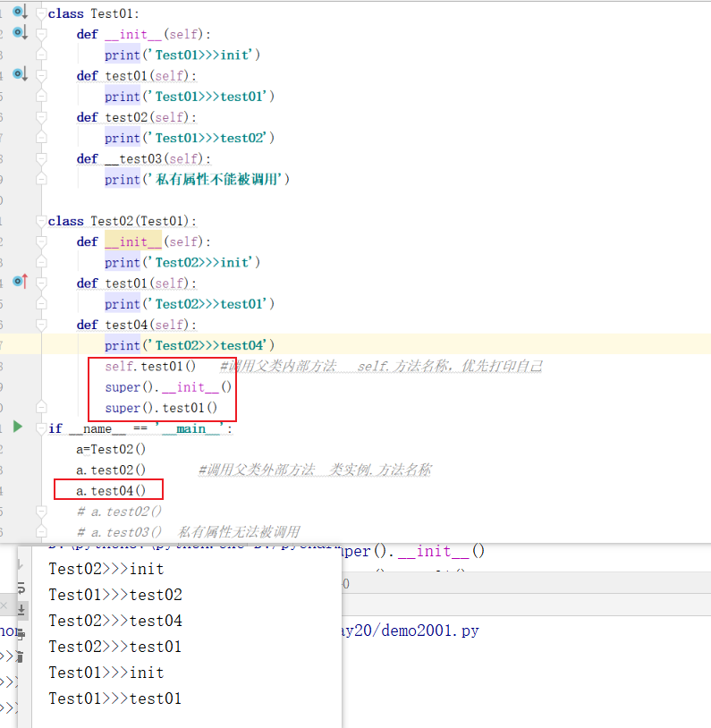Collapse Test02's def __init__ fold marker
The image size is (711, 728).
pos(41,241)
